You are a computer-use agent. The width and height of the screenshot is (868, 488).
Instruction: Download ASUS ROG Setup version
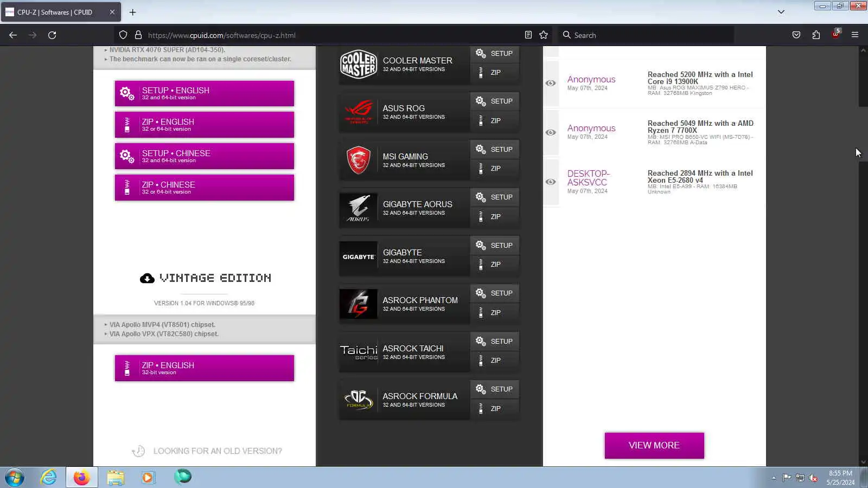(x=495, y=101)
